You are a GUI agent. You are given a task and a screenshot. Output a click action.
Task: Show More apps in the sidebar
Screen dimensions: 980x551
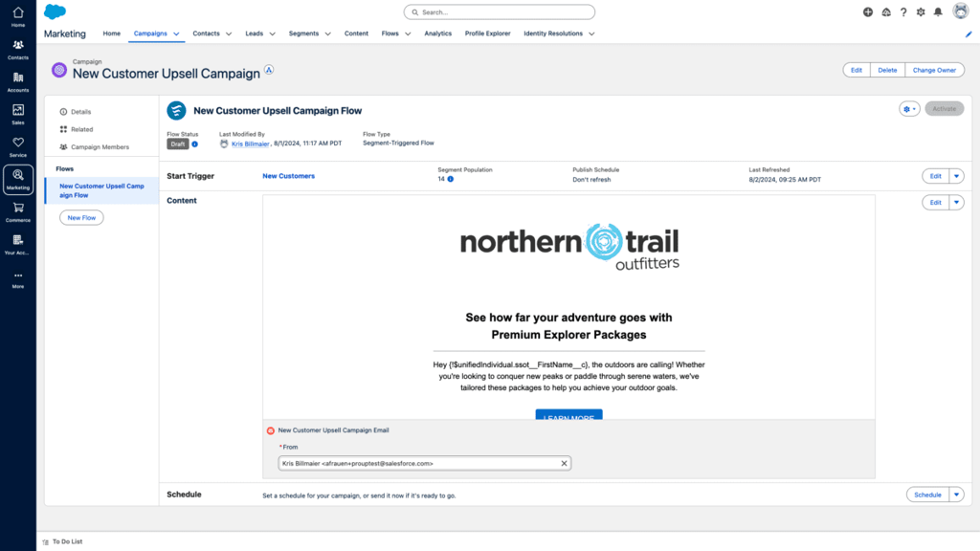pyautogui.click(x=18, y=279)
